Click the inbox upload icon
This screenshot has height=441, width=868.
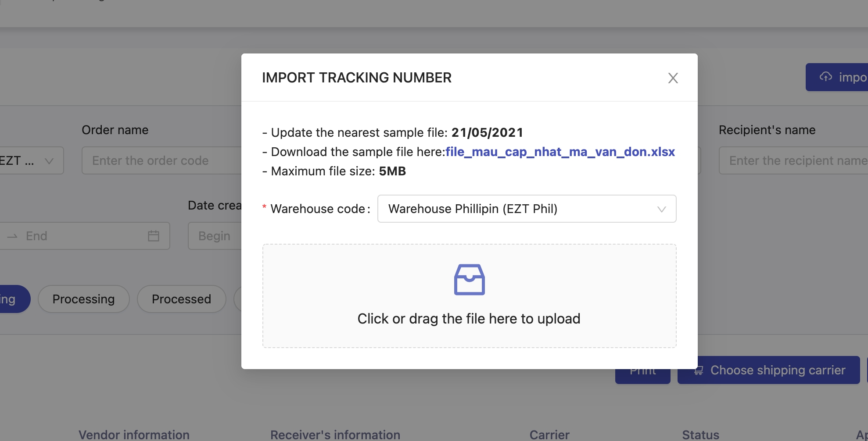click(x=469, y=280)
